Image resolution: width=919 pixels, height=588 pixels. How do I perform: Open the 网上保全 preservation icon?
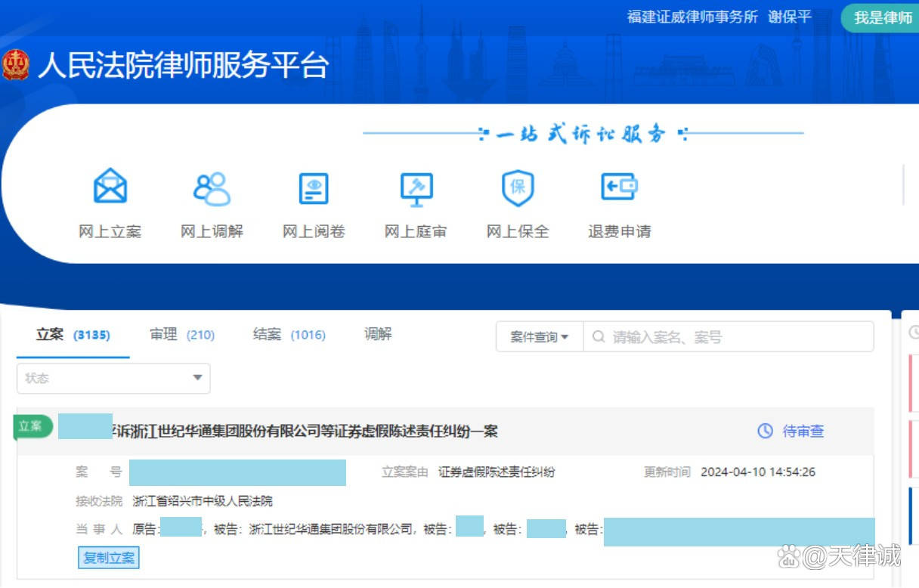click(x=516, y=187)
